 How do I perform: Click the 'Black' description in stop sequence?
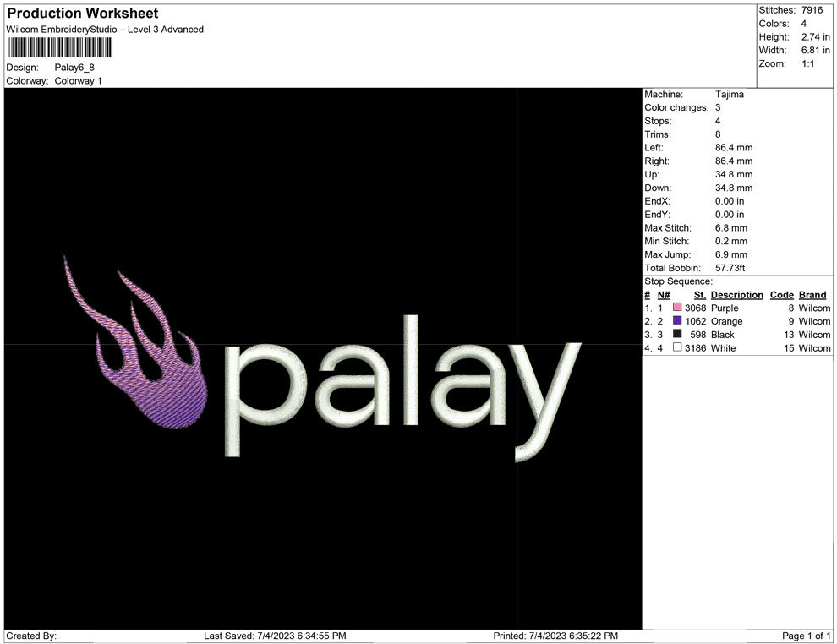click(x=722, y=335)
